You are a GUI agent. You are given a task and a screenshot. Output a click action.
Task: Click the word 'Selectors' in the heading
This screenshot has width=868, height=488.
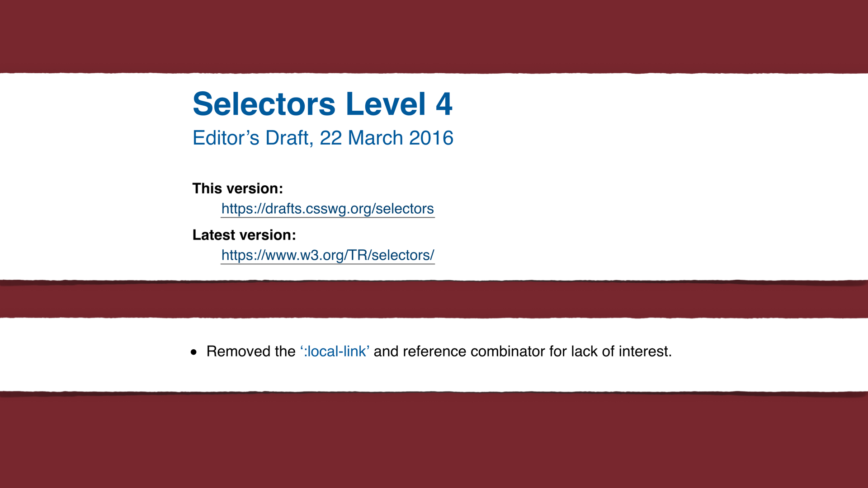point(264,104)
